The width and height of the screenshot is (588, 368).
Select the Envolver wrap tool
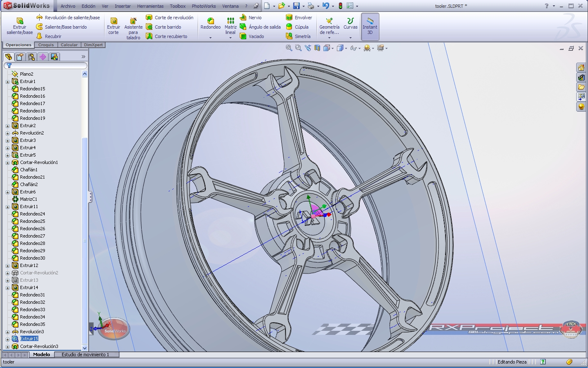coord(299,18)
